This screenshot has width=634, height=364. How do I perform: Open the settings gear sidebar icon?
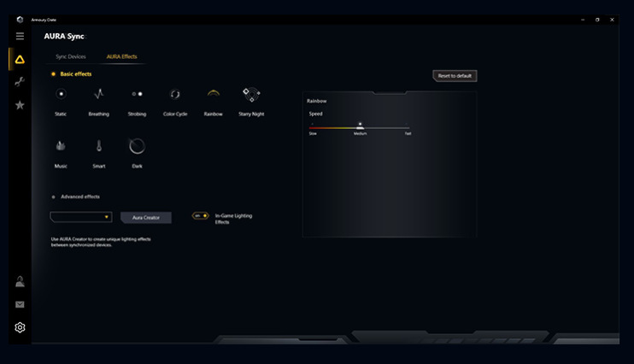20,327
